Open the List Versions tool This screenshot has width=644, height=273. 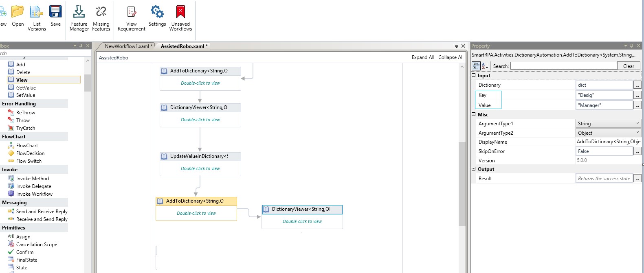click(37, 18)
